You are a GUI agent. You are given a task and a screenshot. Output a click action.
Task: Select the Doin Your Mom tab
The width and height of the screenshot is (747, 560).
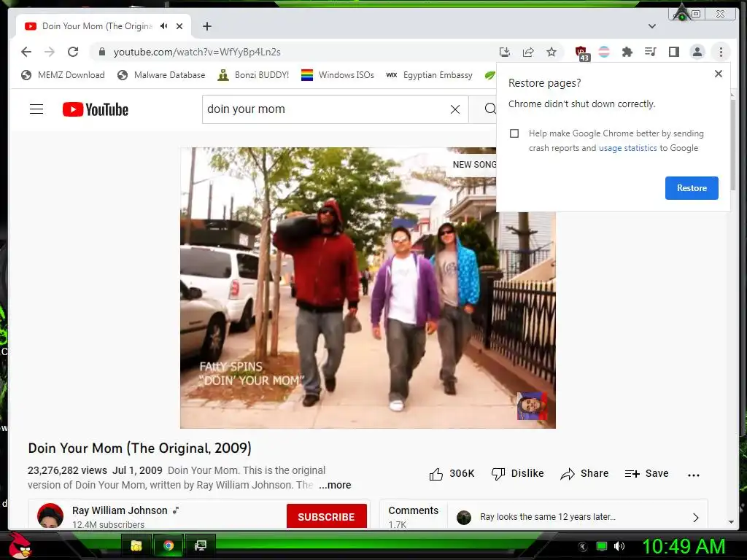coord(104,26)
